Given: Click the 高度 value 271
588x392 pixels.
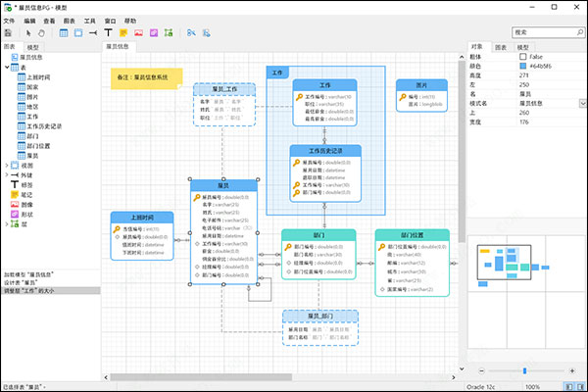Looking at the screenshot, I should click(x=524, y=75).
